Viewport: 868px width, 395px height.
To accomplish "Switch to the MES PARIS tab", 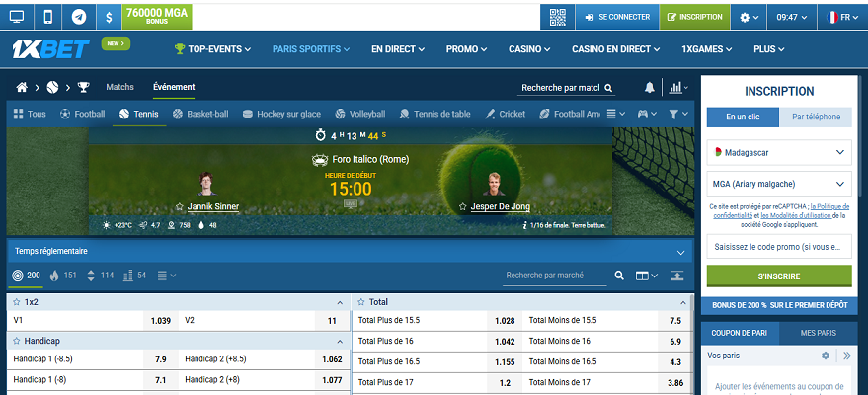I will point(819,333).
